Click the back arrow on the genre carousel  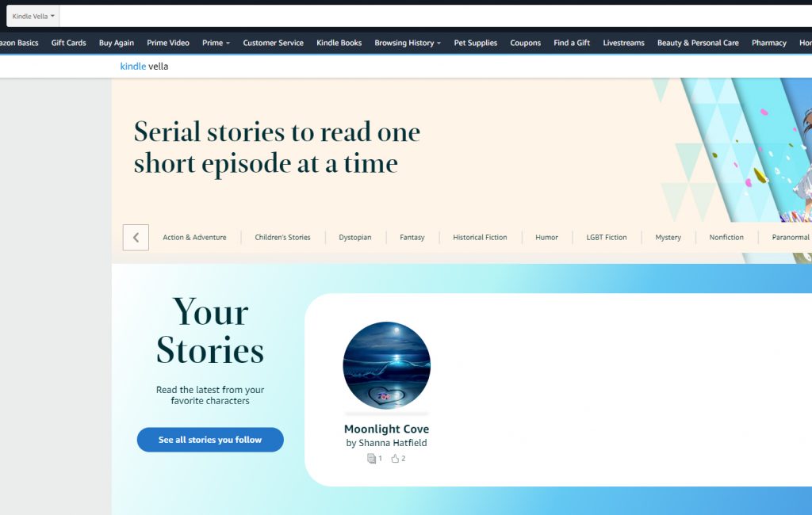coord(136,237)
